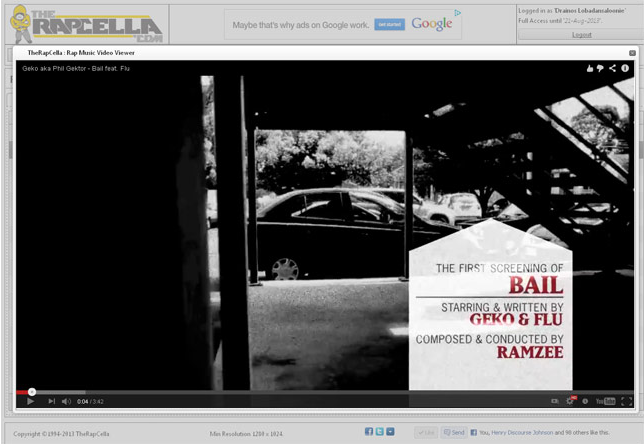Click the Google logo in the ad
This screenshot has width=644, height=444.
pyautogui.click(x=432, y=24)
